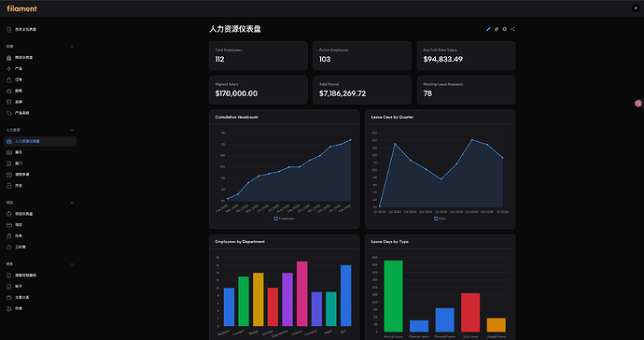Click the Q2 2024 peak point on leave chart
The width and height of the screenshot is (644, 340).
(395, 144)
